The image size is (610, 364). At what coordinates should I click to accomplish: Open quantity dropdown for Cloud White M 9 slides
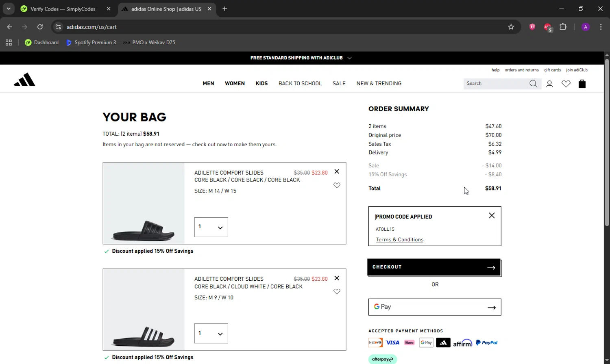[x=211, y=334]
